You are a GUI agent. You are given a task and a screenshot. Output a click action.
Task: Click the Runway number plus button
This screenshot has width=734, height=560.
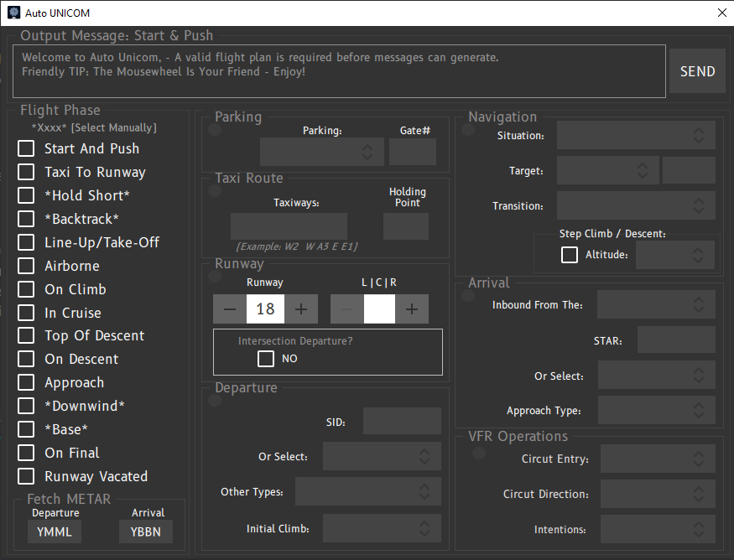click(x=301, y=309)
